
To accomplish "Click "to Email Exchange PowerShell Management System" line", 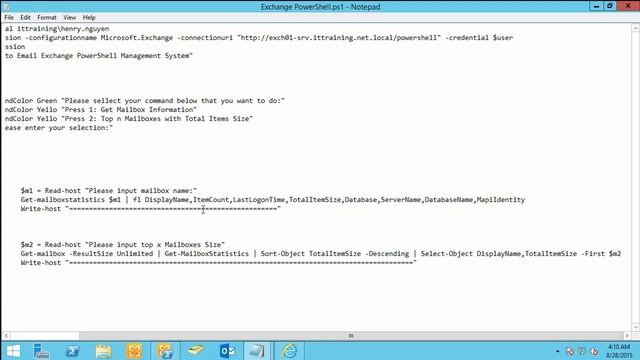I will coord(99,56).
